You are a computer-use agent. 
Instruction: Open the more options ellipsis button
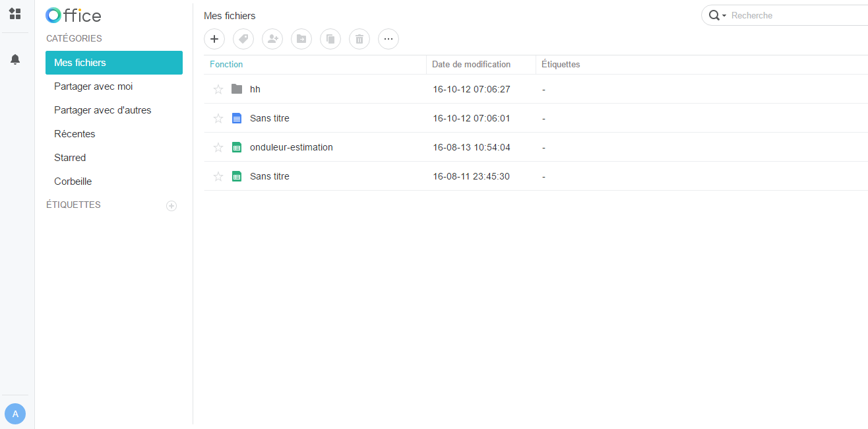(388, 39)
